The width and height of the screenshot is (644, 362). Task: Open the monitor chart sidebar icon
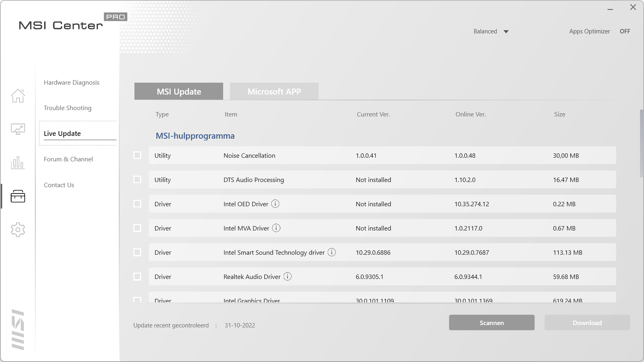point(18,129)
